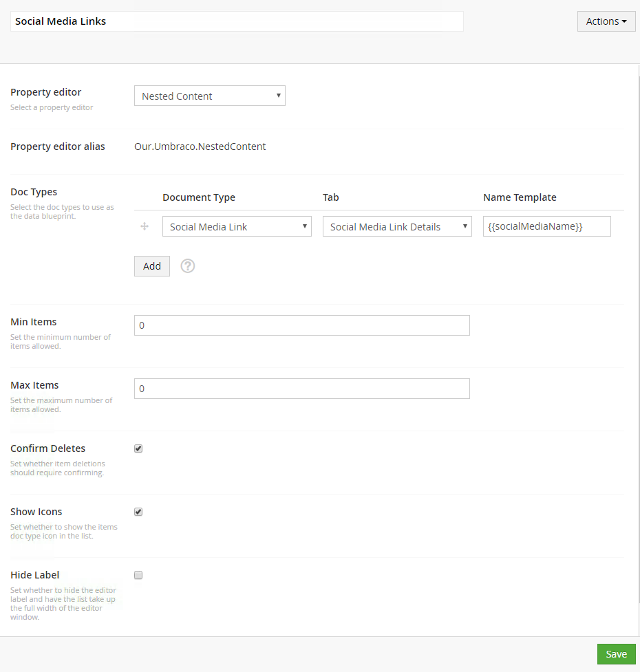The image size is (640, 672).
Task: Click the Tab column header
Action: pos(331,197)
